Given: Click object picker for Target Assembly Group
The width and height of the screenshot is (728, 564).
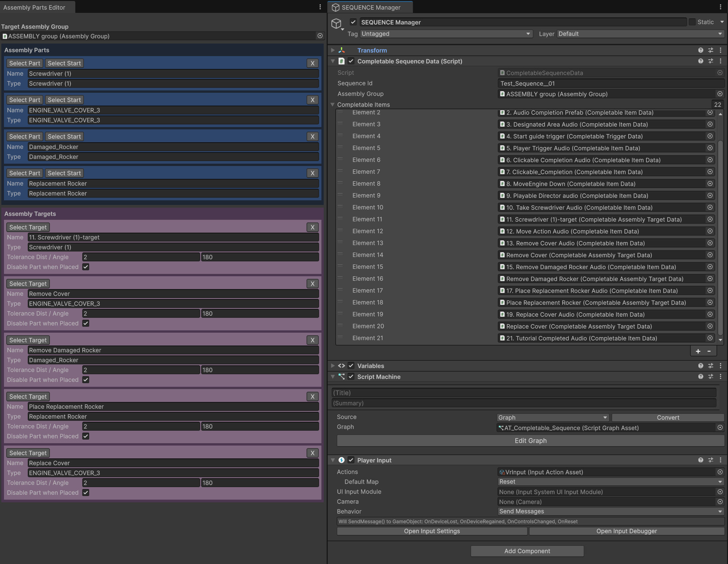Looking at the screenshot, I should (x=320, y=36).
